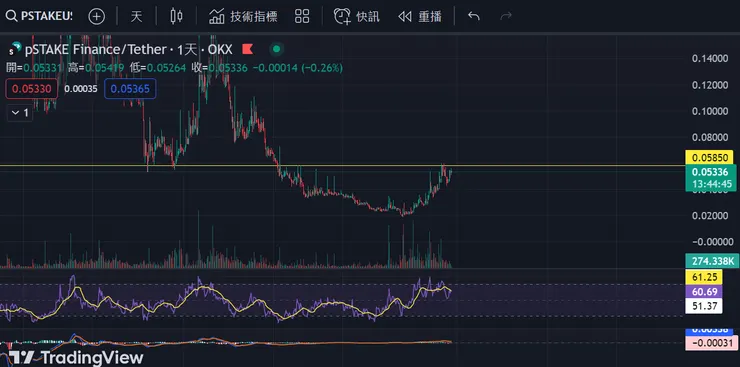Click RSI value label 61.25
The width and height of the screenshot is (740, 367).
(x=704, y=278)
